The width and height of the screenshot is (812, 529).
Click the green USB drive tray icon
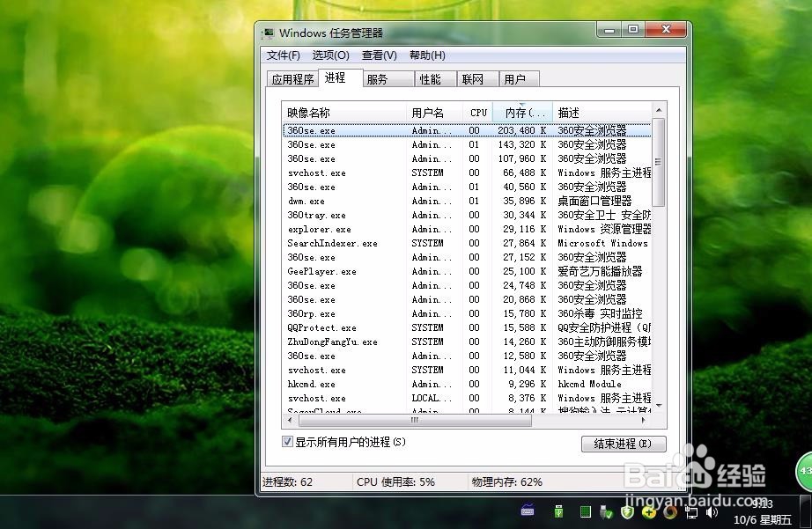[x=558, y=511]
